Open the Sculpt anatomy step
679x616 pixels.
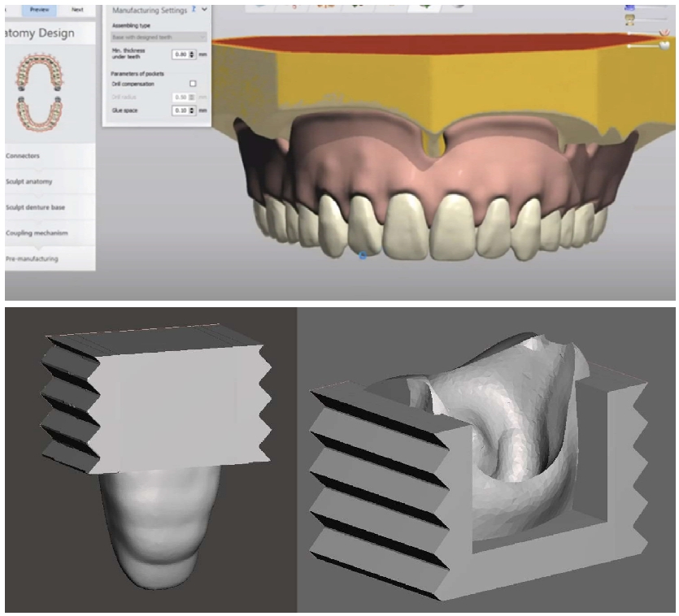point(30,181)
